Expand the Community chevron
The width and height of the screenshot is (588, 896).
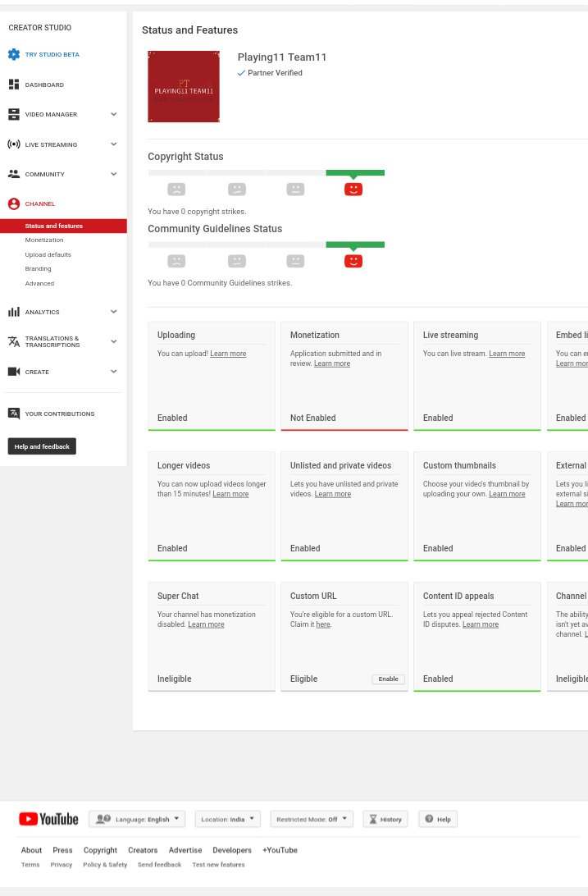click(114, 174)
